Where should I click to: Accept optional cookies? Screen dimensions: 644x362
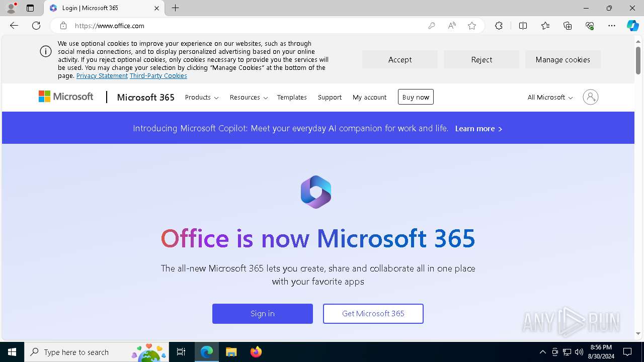400,59
